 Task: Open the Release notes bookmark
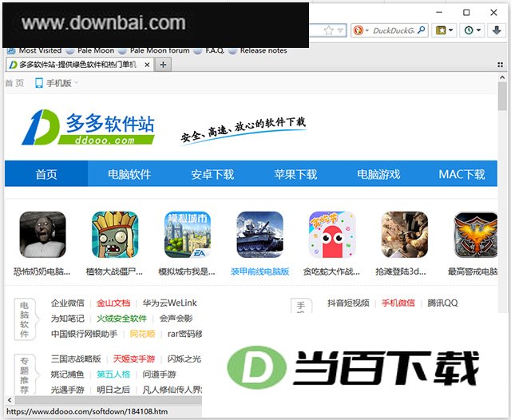(258, 50)
